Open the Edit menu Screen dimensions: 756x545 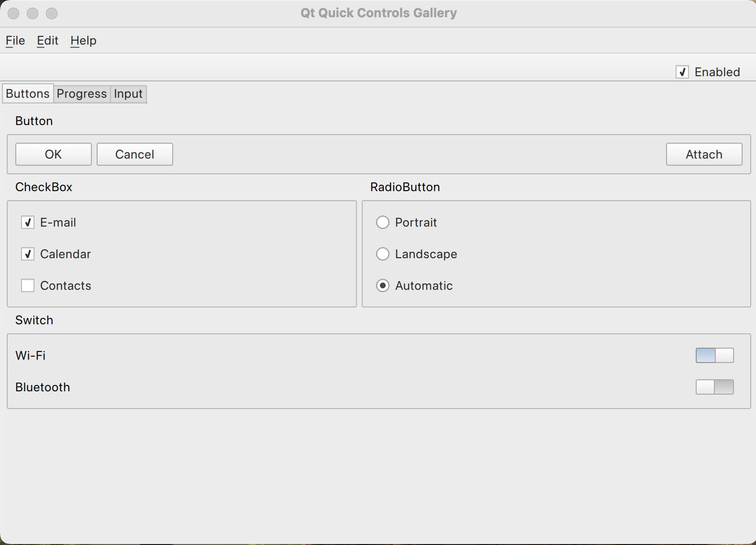click(x=47, y=41)
